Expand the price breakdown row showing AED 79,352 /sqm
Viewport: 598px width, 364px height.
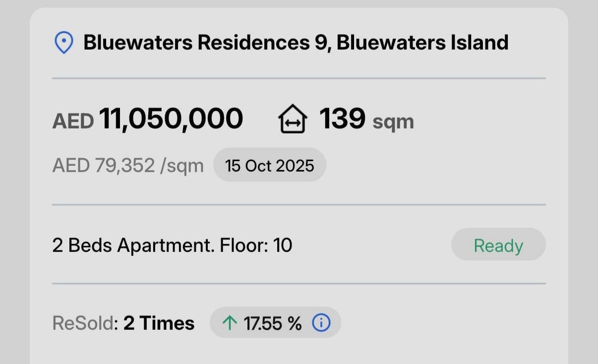[x=128, y=165]
